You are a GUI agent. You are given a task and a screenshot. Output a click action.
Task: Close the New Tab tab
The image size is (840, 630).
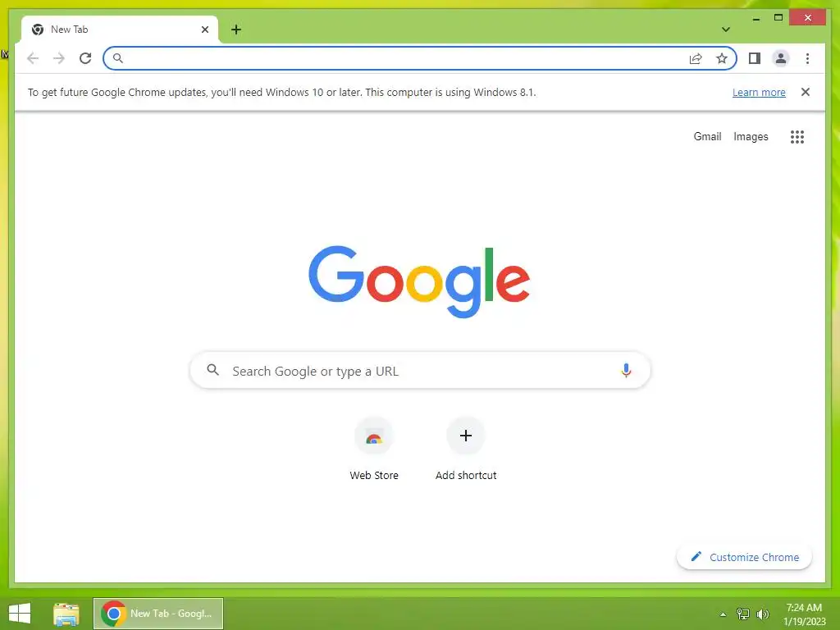pos(204,30)
